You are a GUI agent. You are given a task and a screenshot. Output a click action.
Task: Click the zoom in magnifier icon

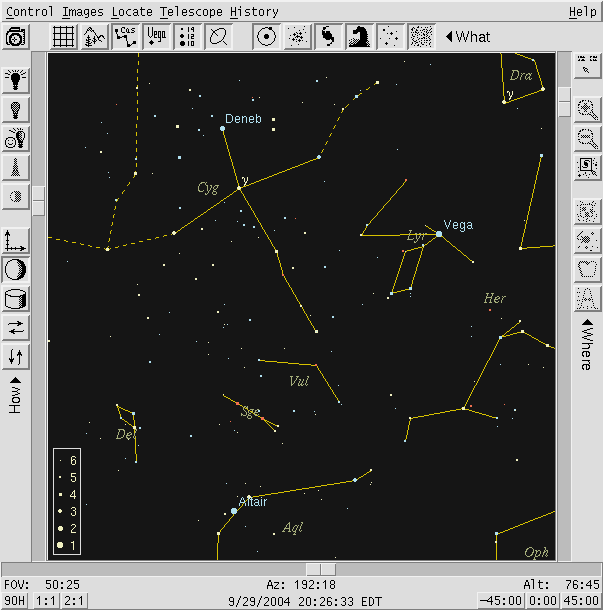587,110
